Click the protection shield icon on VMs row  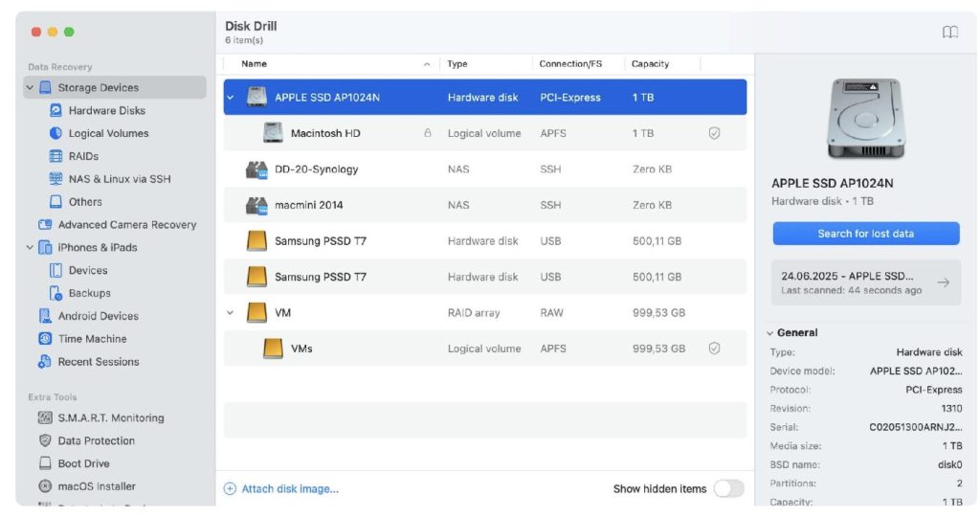(x=714, y=349)
